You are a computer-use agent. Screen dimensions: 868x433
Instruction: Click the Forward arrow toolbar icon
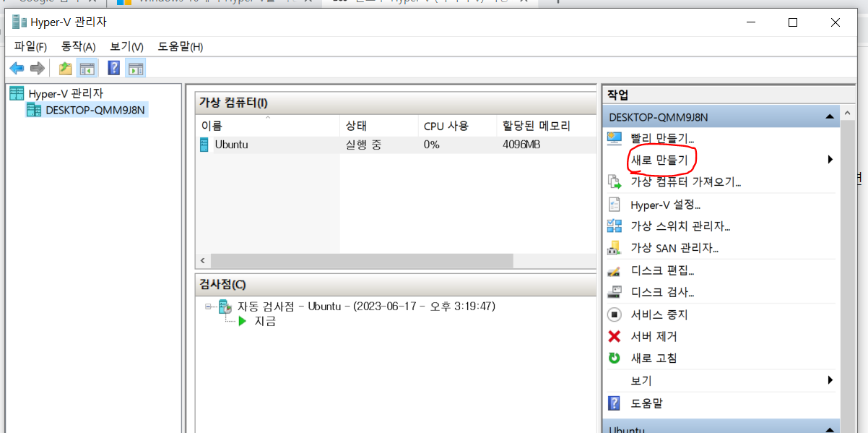37,69
